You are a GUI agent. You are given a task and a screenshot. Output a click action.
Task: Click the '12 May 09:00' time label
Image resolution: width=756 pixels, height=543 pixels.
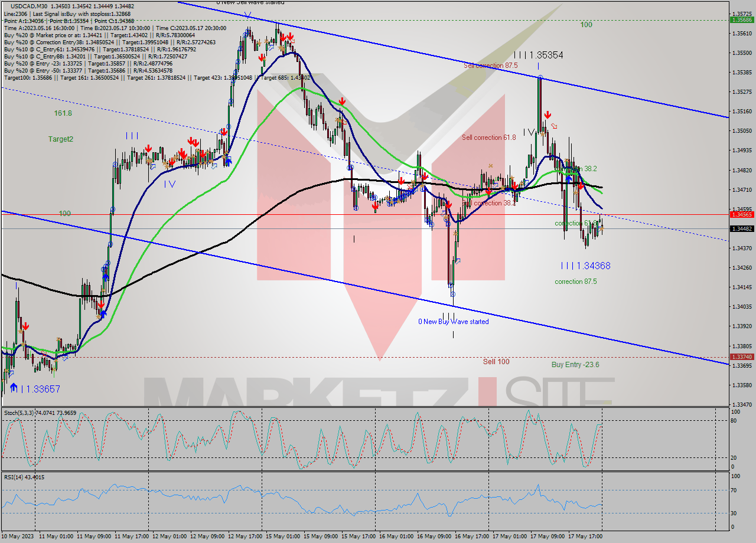[x=207, y=537]
